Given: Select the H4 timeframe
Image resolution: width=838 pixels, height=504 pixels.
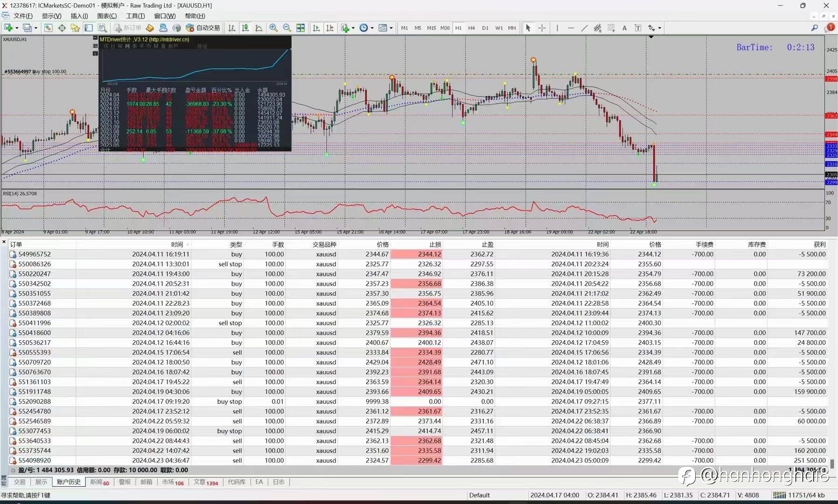Looking at the screenshot, I should [472, 28].
